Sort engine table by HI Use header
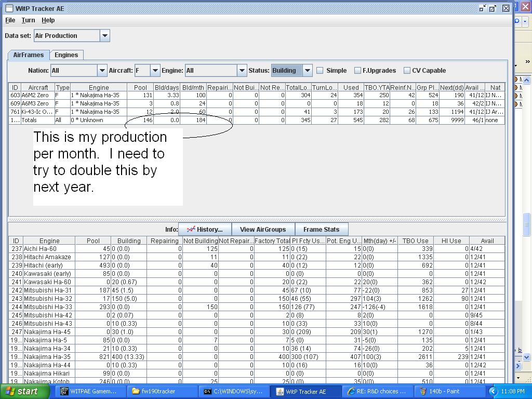 coord(451,241)
